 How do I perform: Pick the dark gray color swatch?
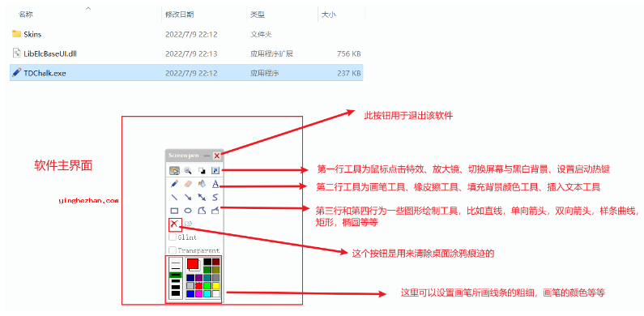pos(216,278)
